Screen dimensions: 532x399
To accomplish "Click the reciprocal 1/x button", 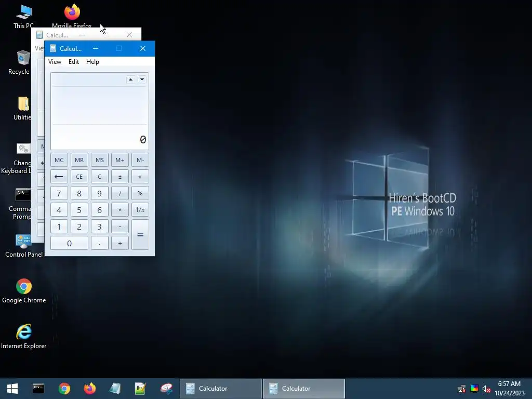I will (140, 210).
